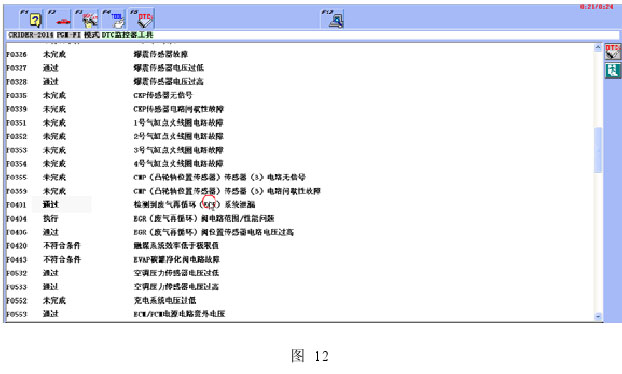Select the P0443 code cell

(17, 260)
